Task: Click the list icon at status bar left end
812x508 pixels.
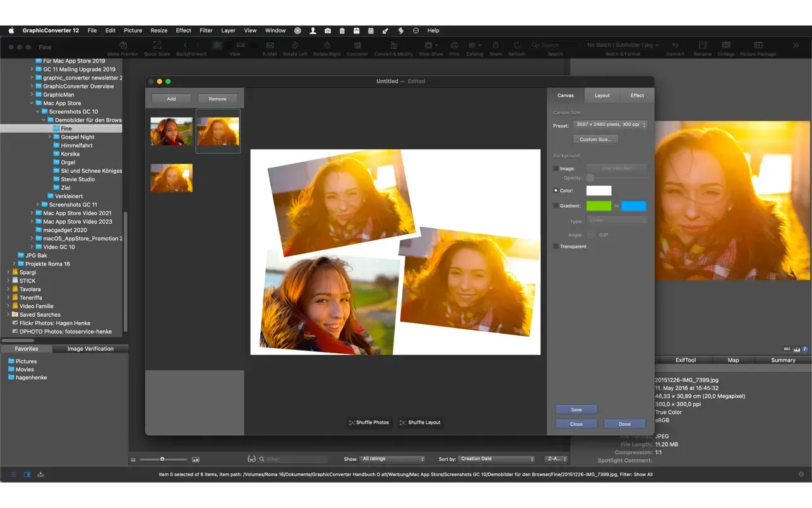Action: coord(13,474)
